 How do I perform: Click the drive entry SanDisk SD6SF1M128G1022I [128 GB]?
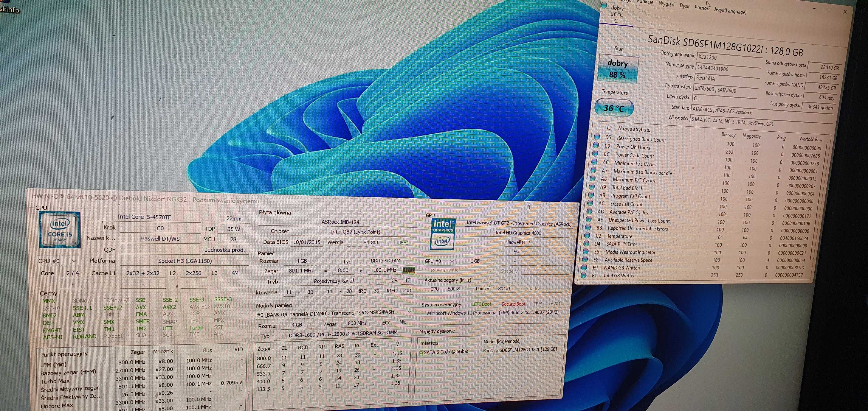pos(520,350)
